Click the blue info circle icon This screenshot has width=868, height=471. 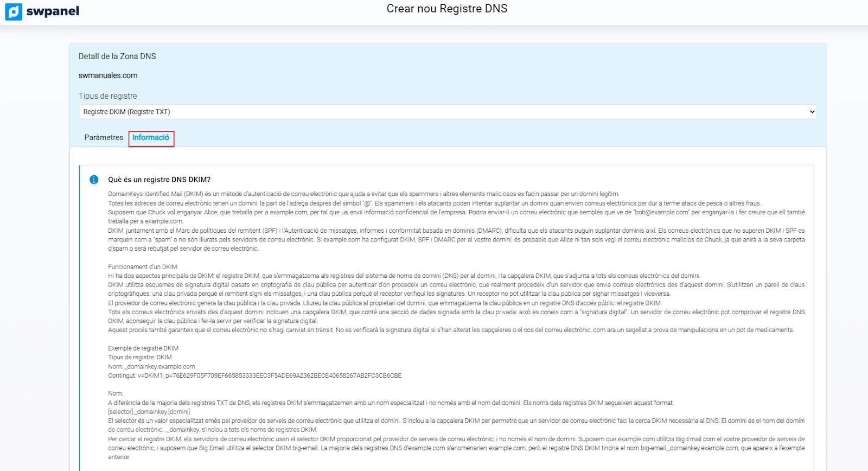94,180
